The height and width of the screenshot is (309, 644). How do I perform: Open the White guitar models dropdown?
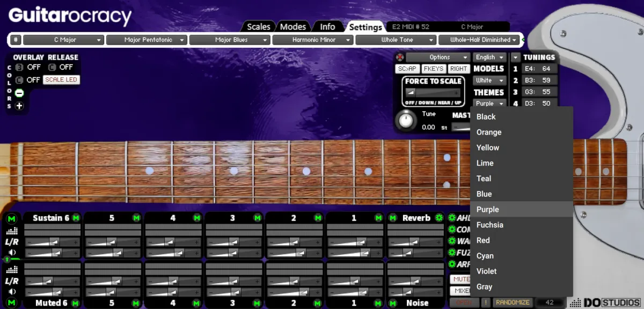pos(490,80)
